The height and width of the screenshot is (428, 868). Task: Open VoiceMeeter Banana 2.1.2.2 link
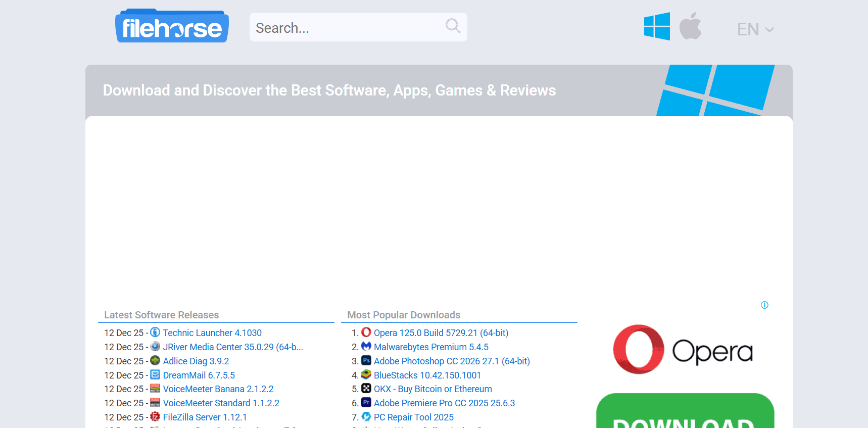coord(218,389)
